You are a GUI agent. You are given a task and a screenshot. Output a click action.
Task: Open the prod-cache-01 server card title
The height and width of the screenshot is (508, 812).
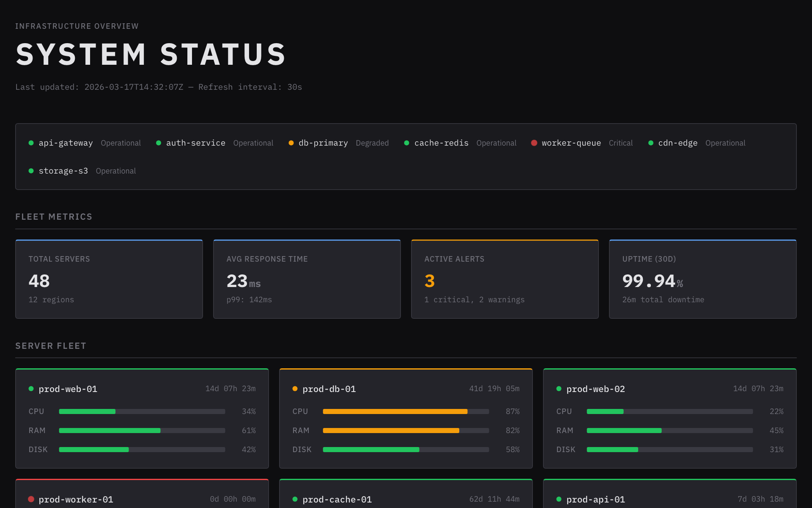click(x=337, y=500)
